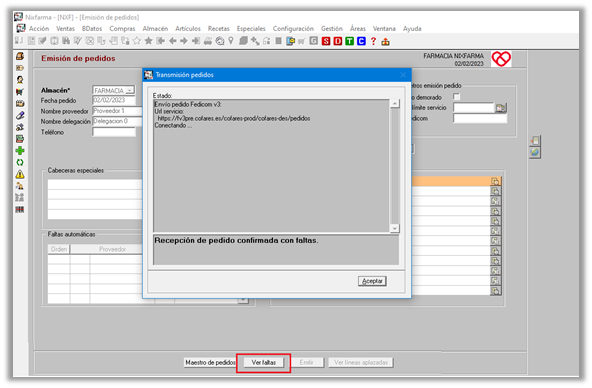Viewport: 592px width, 388px height.
Task: Click the green plus sidebar icon
Action: click(20, 151)
